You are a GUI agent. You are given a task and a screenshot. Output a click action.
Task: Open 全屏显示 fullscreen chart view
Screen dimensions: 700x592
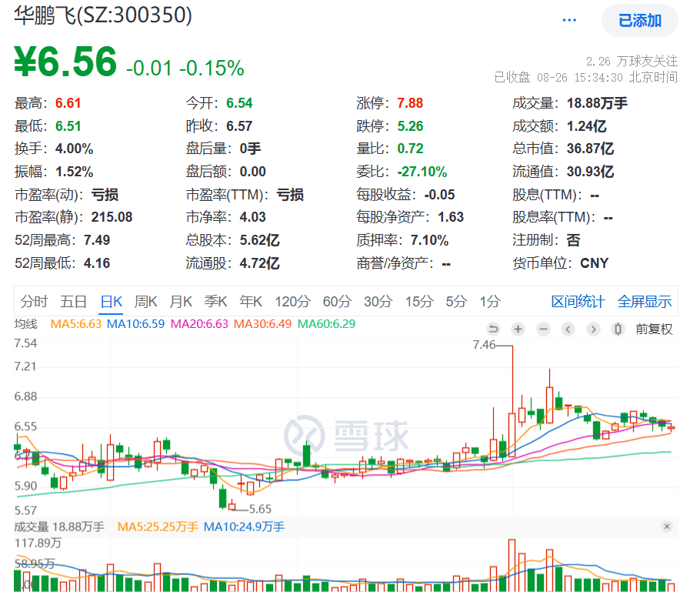pos(644,302)
